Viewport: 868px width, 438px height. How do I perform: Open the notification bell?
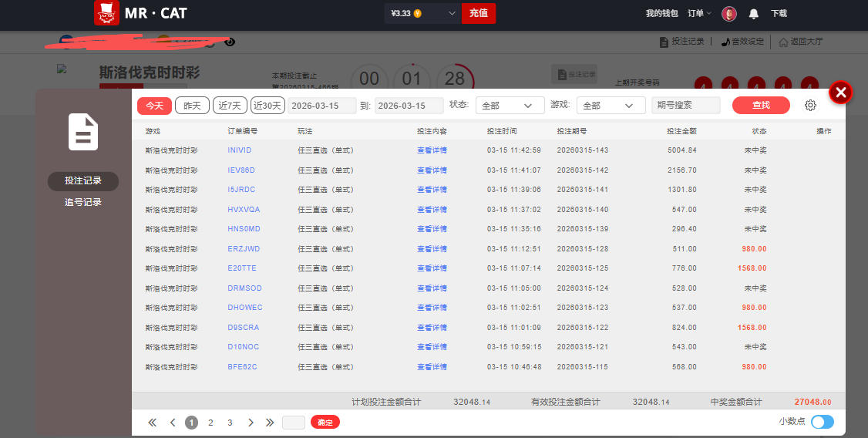(x=753, y=14)
